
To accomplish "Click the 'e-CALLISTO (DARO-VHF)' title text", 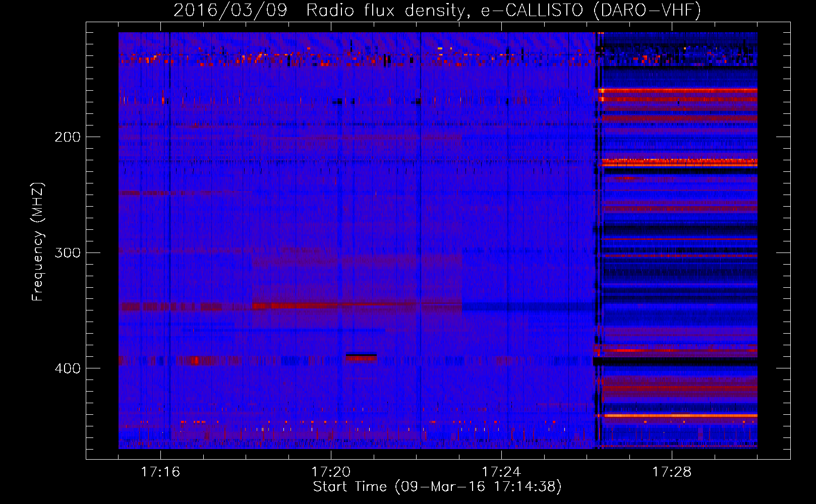I will [591, 10].
